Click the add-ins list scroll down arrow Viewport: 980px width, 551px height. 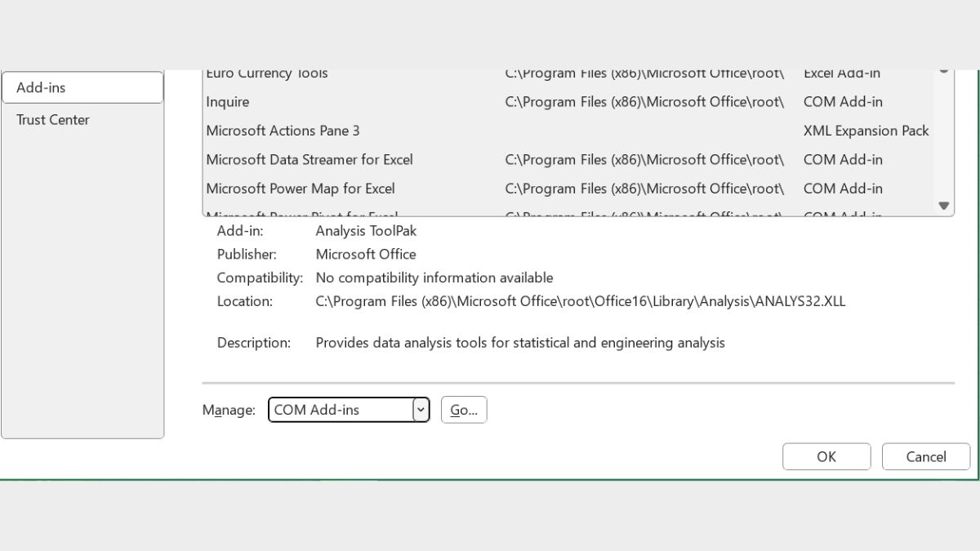click(944, 206)
